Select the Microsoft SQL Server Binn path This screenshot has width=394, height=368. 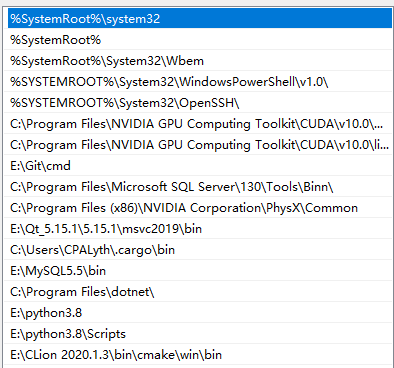(199, 187)
